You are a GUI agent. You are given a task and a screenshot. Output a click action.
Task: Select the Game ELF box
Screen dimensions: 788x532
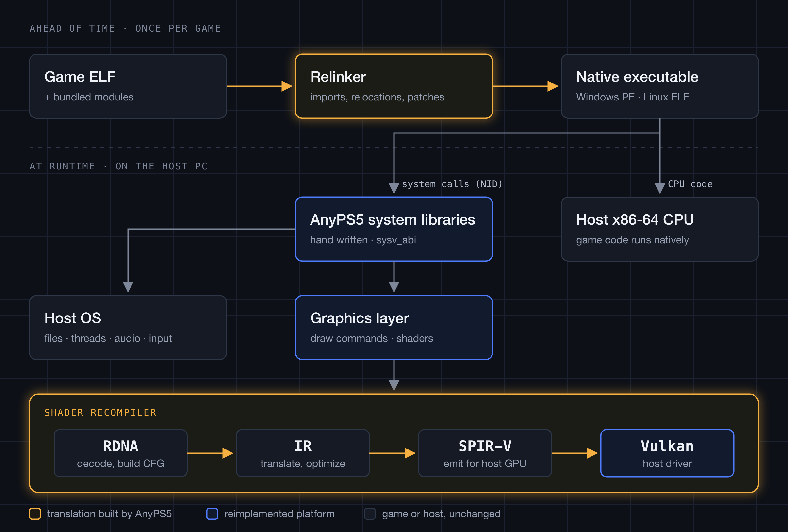128,86
